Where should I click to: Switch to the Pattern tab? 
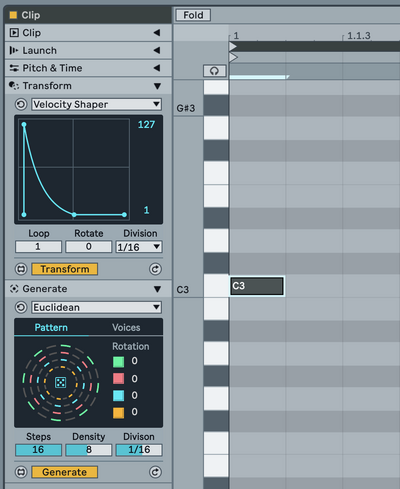[51, 327]
